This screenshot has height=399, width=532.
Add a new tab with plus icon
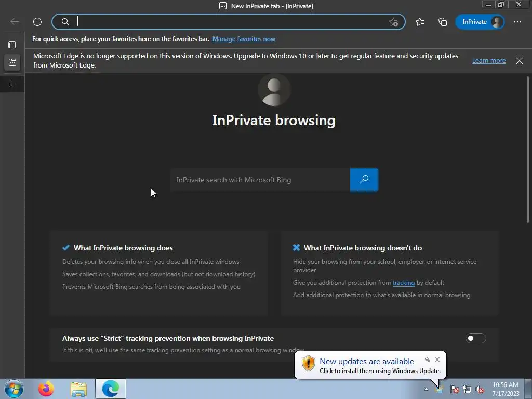pyautogui.click(x=12, y=84)
